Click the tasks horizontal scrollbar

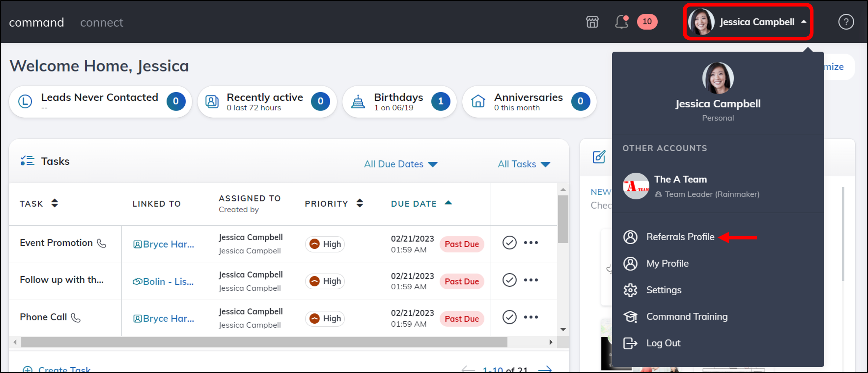tap(264, 342)
